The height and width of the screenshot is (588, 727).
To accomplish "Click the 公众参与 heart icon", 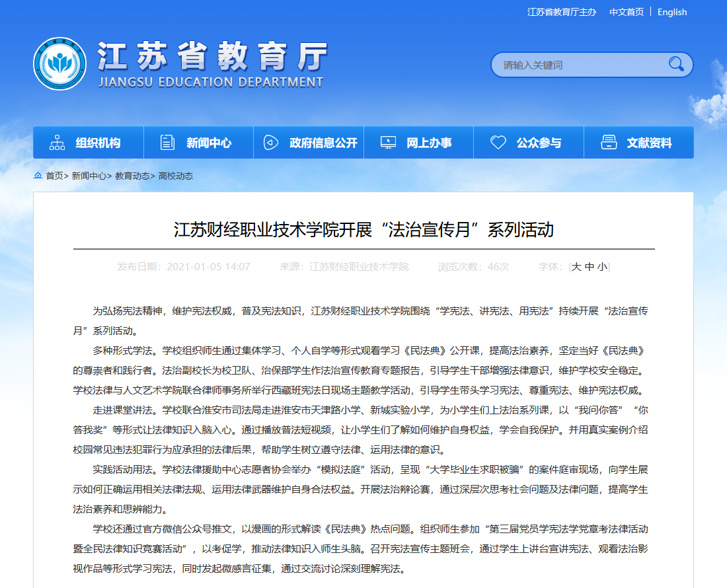I will pyautogui.click(x=498, y=143).
